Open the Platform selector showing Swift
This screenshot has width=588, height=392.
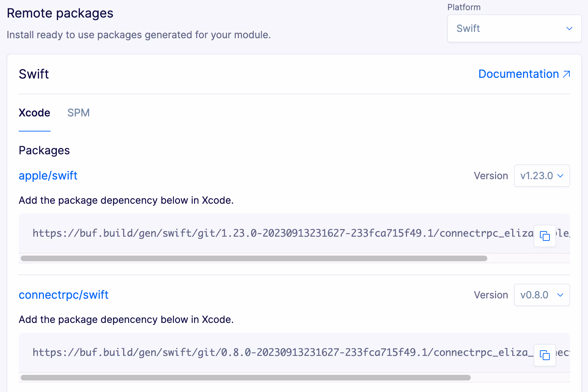pos(514,28)
